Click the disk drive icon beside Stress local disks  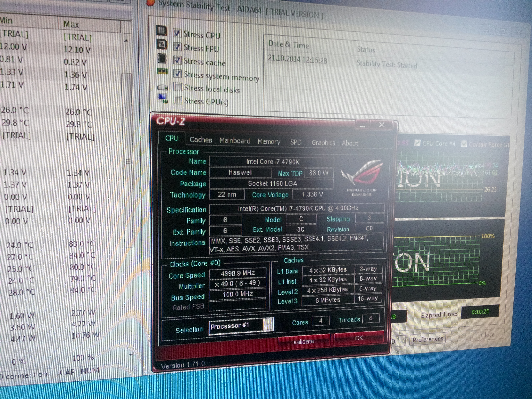tap(163, 87)
